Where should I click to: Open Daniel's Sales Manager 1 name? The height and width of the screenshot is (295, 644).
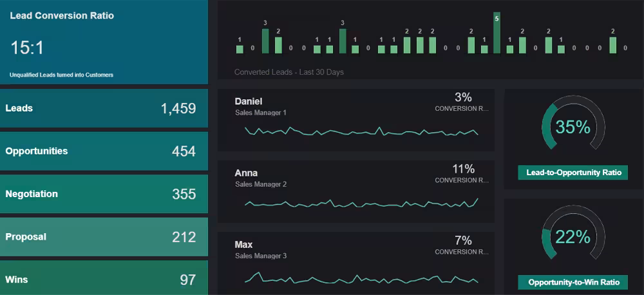(x=249, y=101)
